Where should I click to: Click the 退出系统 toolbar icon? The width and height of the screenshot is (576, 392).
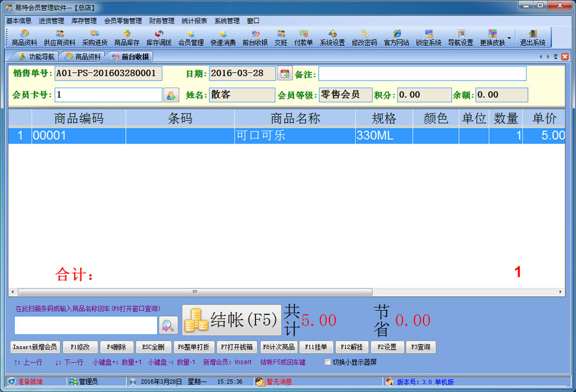[532, 38]
